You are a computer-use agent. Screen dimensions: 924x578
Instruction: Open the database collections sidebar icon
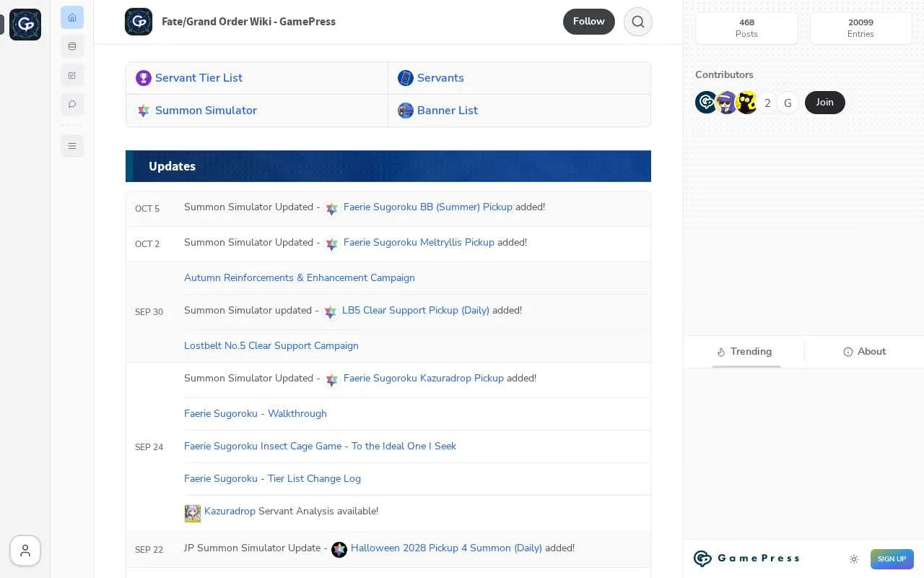click(x=72, y=46)
